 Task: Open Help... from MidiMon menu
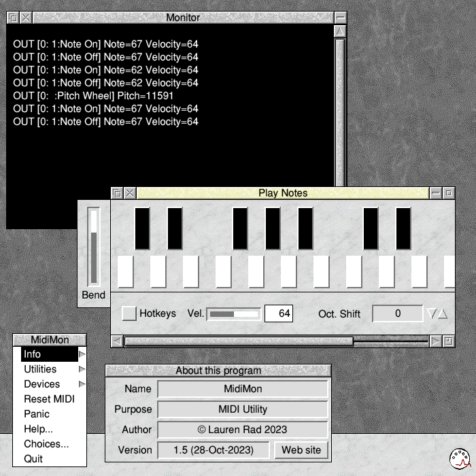pyautogui.click(x=50, y=428)
